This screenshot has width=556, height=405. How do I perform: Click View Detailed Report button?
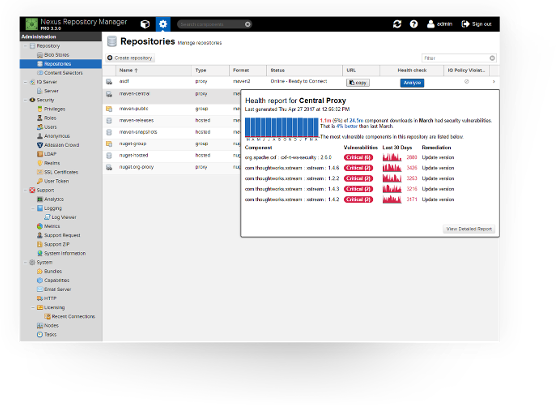point(469,229)
